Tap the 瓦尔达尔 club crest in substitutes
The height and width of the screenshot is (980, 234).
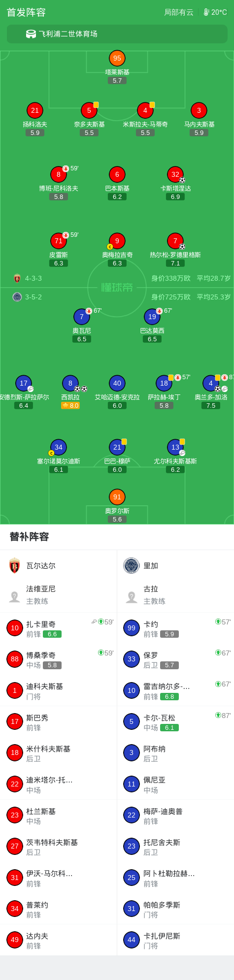tap(15, 566)
